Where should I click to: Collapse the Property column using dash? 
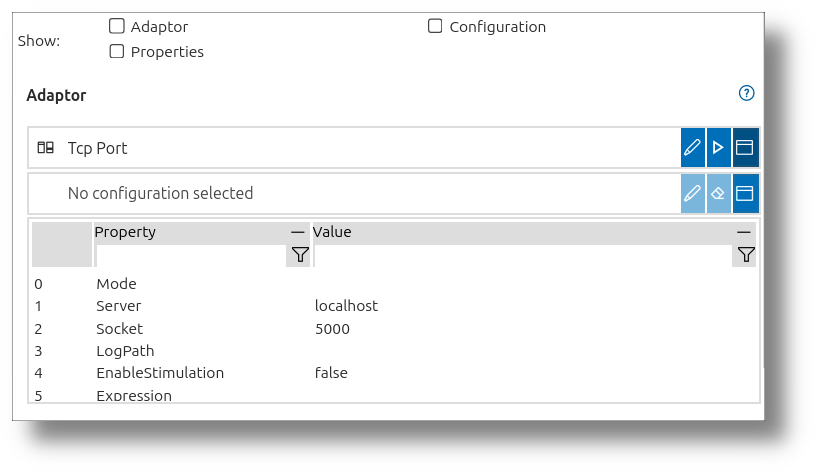pos(298,232)
